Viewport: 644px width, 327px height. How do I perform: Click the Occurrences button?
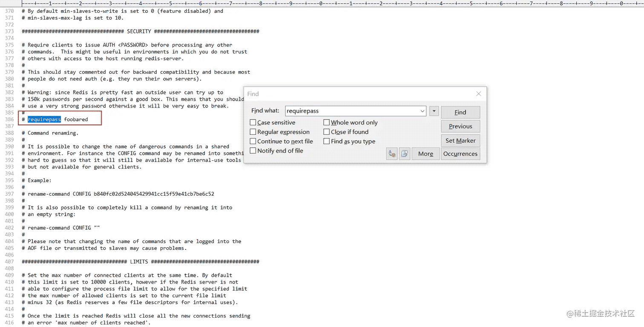[460, 154]
